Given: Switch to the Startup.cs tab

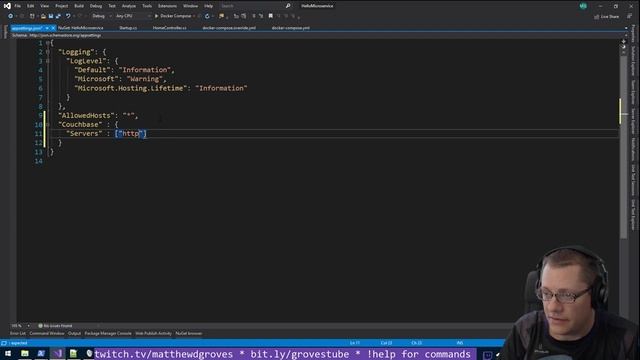Looking at the screenshot, I should [128, 28].
